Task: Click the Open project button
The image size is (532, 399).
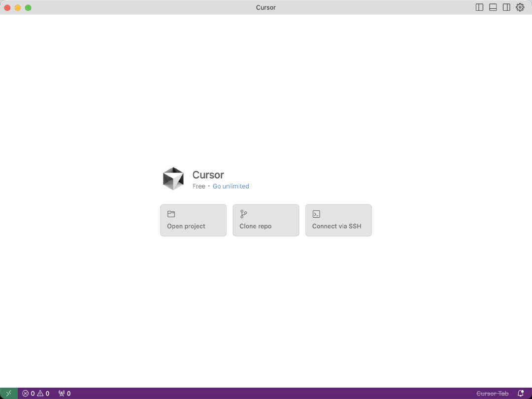Action: (193, 220)
